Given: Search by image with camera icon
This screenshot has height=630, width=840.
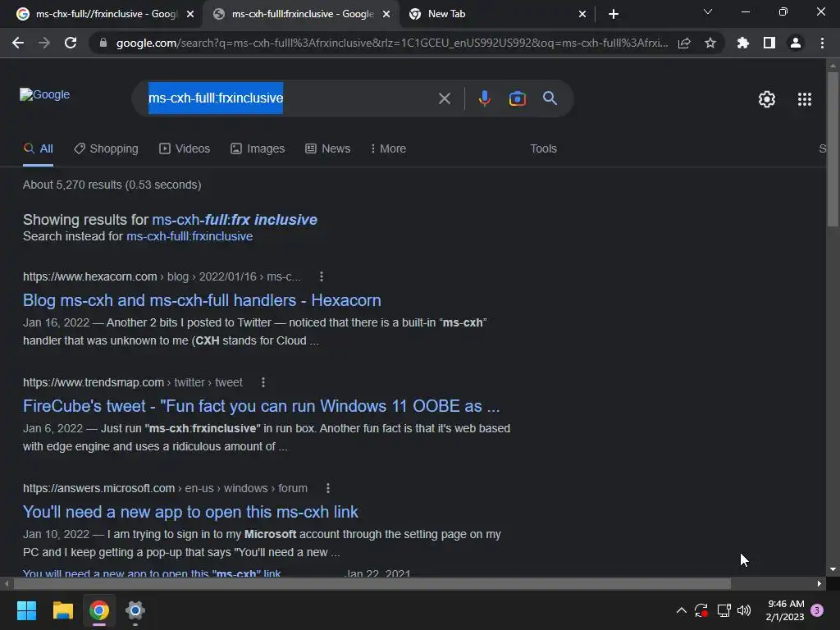Looking at the screenshot, I should pyautogui.click(x=517, y=98).
